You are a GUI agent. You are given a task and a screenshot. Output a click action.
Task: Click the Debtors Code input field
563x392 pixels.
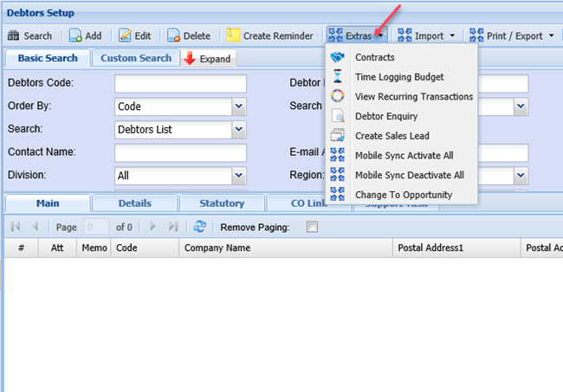(x=180, y=84)
